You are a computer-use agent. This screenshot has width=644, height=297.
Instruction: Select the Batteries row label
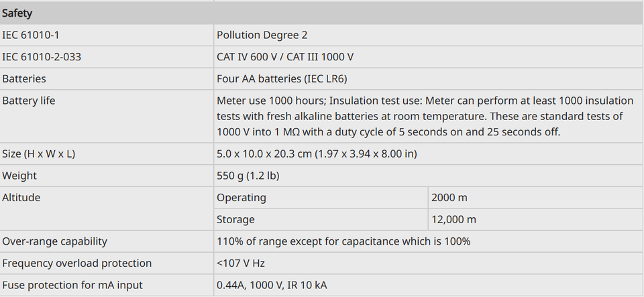coord(24,78)
